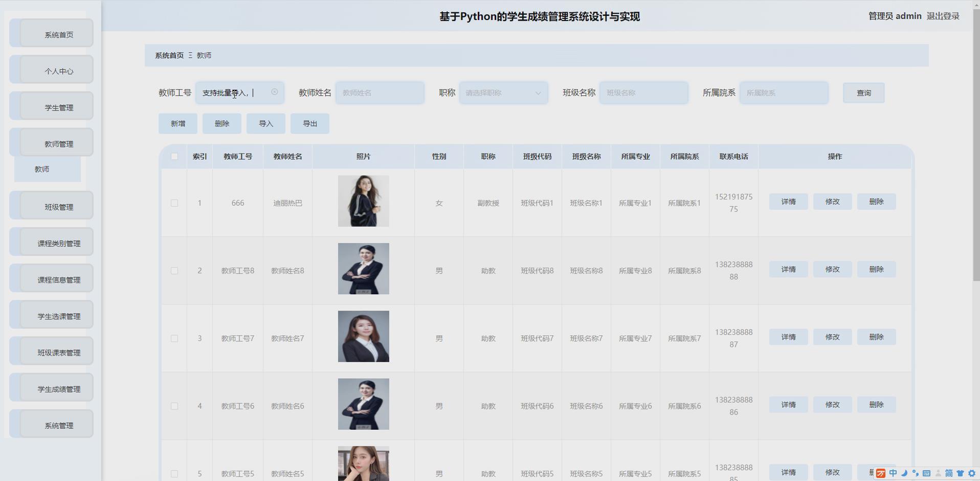980x481 pixels.
Task: Expand 班级管理 in the sidebar
Action: pyautogui.click(x=51, y=205)
